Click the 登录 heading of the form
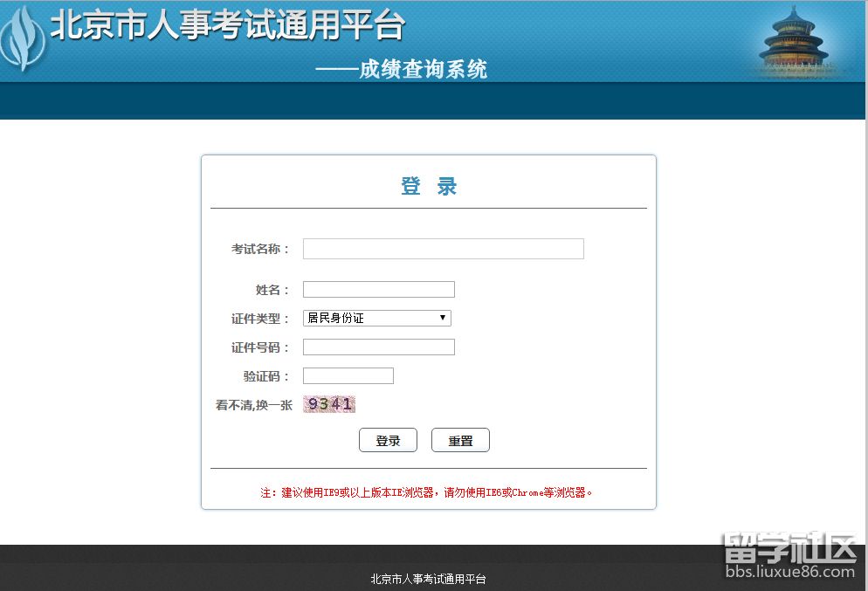This screenshot has width=868, height=591. click(429, 186)
